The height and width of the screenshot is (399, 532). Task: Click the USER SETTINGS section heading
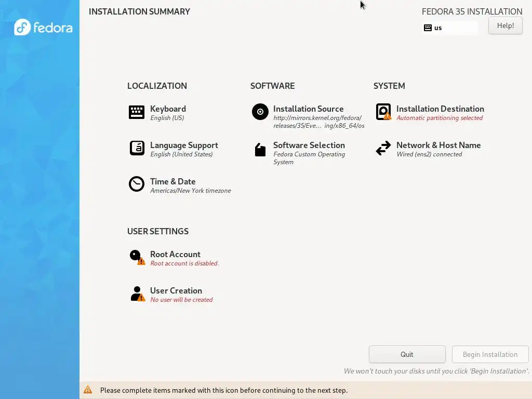(x=158, y=231)
